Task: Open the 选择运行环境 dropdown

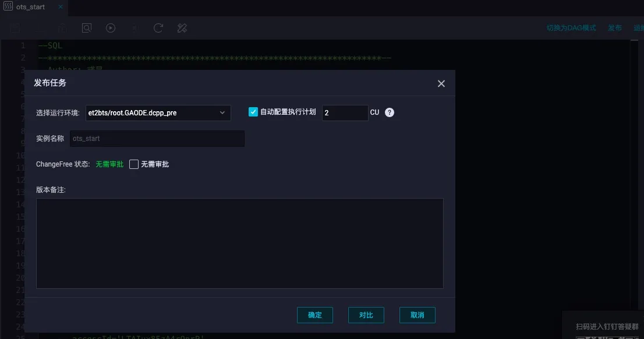Action: point(158,112)
